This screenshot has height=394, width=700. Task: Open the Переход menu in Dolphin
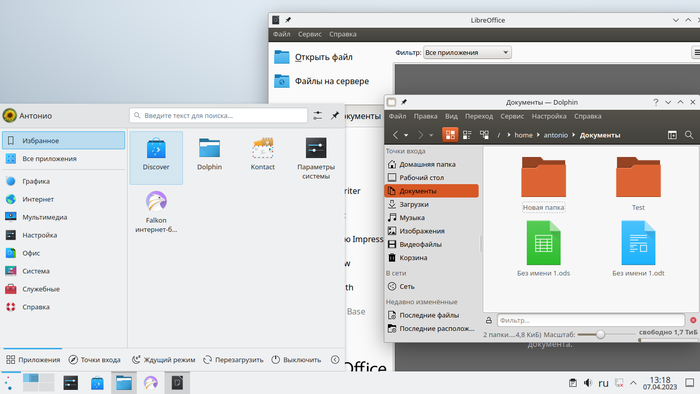[479, 116]
